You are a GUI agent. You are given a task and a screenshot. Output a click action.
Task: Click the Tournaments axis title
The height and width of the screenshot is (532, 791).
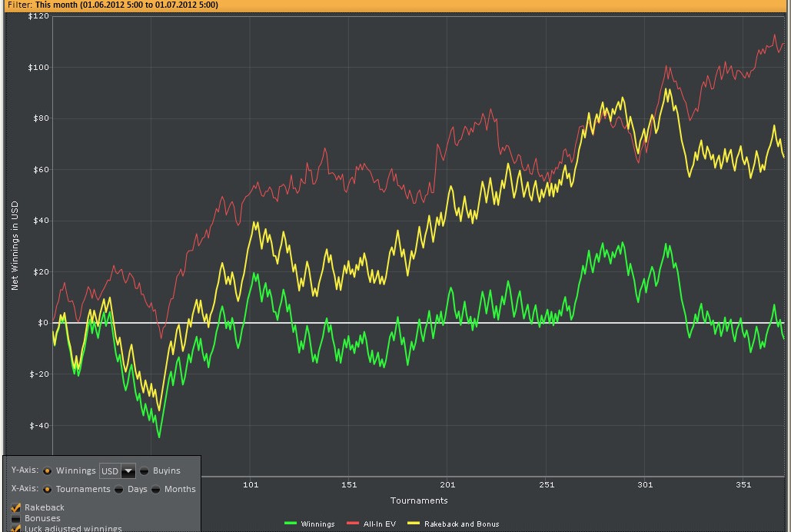click(x=419, y=500)
